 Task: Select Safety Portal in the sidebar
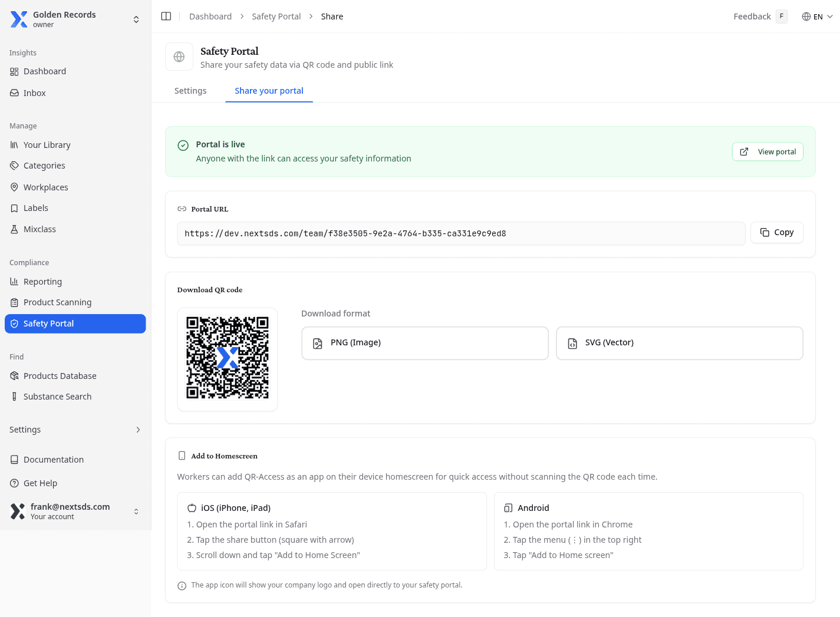click(x=75, y=324)
